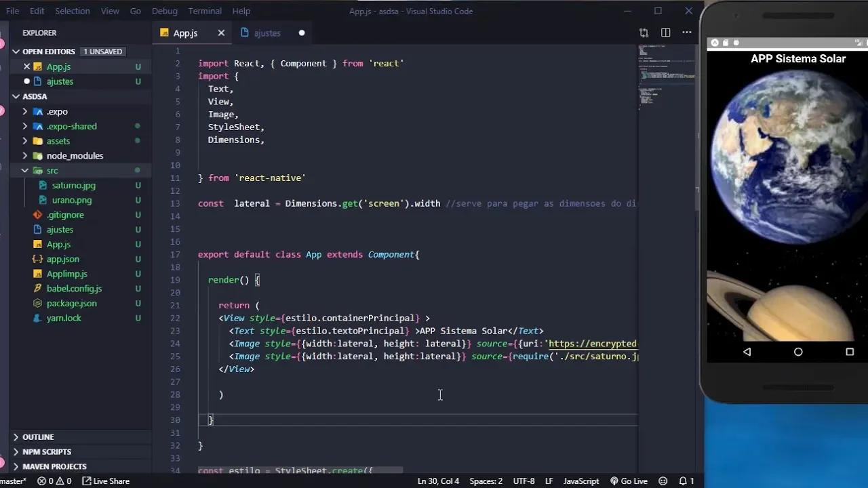Viewport: 868px width, 488px height.
Task: Click the More Actions ellipsis icon
Action: [x=686, y=32]
